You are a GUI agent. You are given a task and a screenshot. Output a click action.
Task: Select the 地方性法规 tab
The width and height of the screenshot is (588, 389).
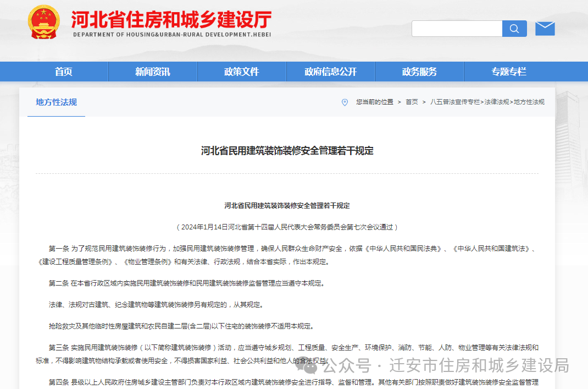[56, 102]
